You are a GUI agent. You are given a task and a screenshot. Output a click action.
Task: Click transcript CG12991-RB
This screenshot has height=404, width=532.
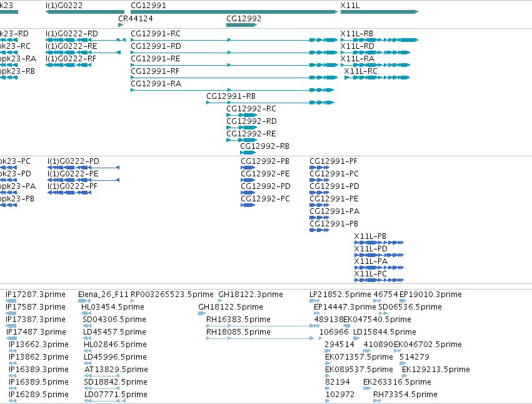[x=271, y=103]
